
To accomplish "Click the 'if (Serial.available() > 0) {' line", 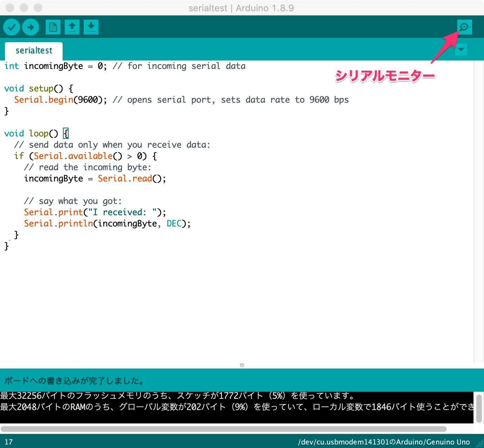I will tap(85, 156).
